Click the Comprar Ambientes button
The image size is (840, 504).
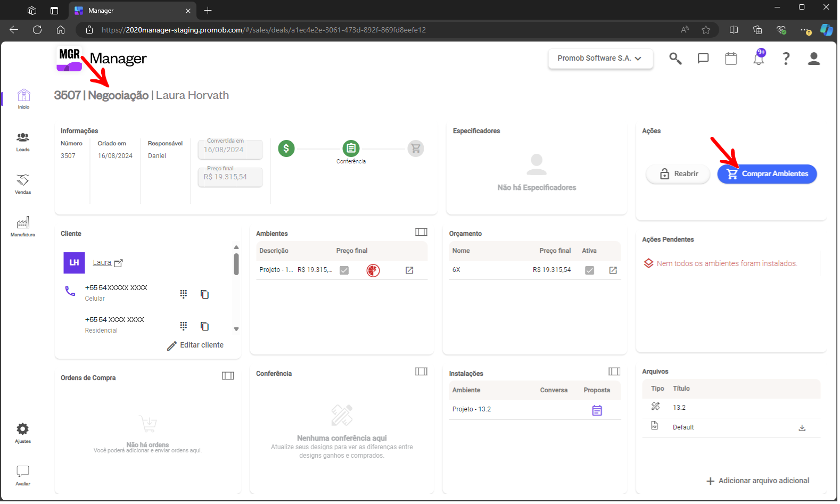[767, 174]
